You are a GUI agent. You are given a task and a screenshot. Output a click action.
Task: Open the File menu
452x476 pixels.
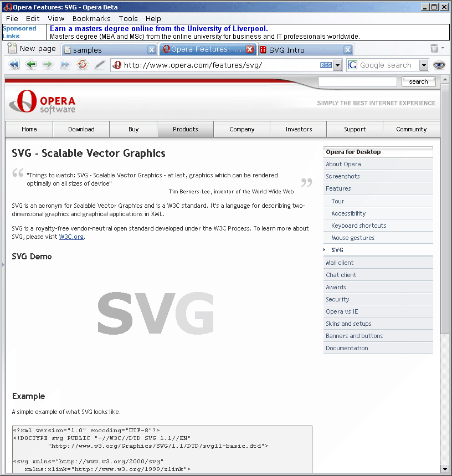click(x=12, y=18)
